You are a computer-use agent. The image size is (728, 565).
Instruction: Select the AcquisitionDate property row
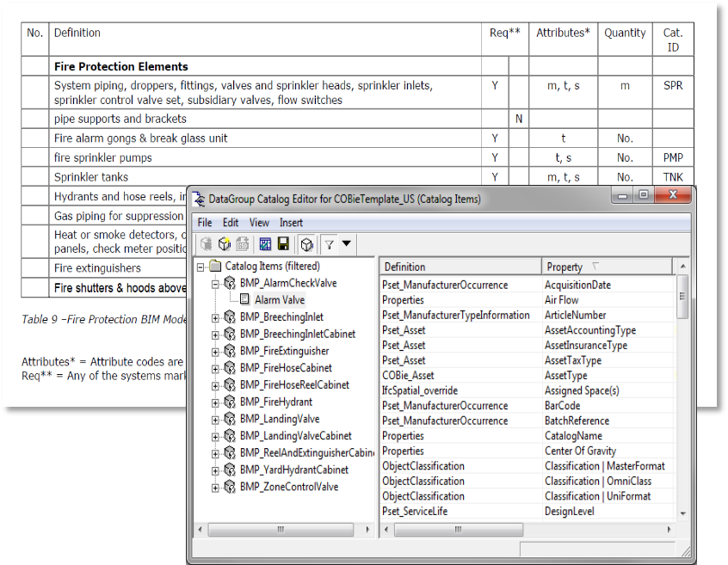(x=527, y=285)
